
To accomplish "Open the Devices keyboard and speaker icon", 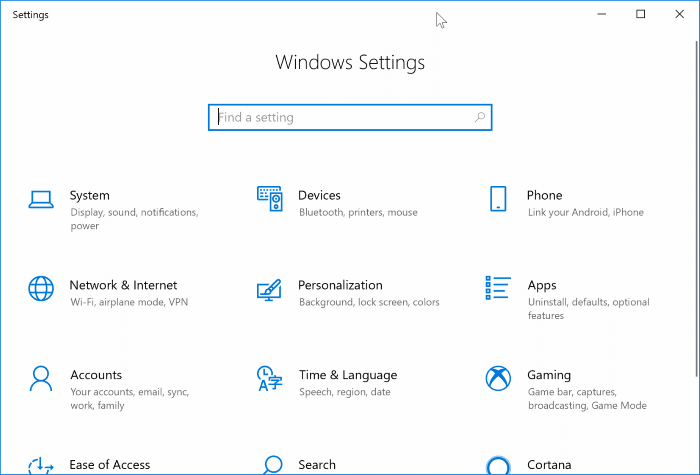I will click(x=270, y=199).
